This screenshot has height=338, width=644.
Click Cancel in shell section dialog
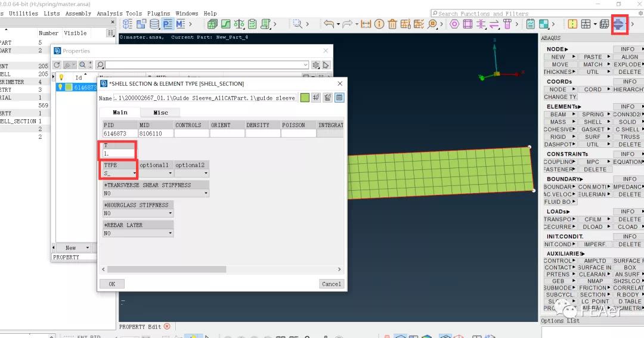tap(332, 284)
